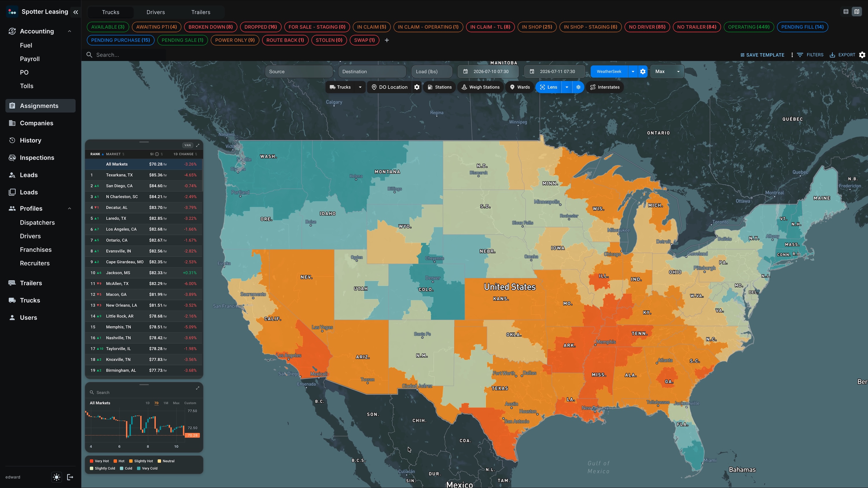Open DO Location settings gear
Image resolution: width=868 pixels, height=488 pixels.
tap(417, 87)
